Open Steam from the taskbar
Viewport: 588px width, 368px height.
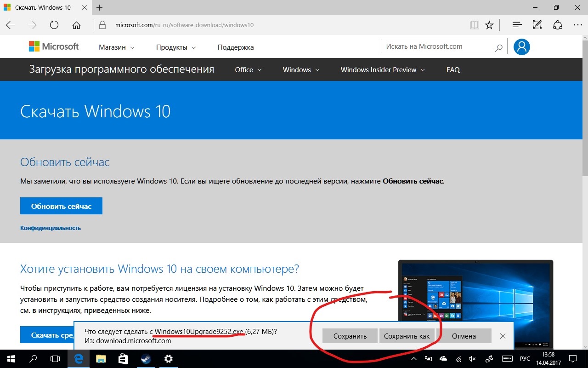(146, 359)
